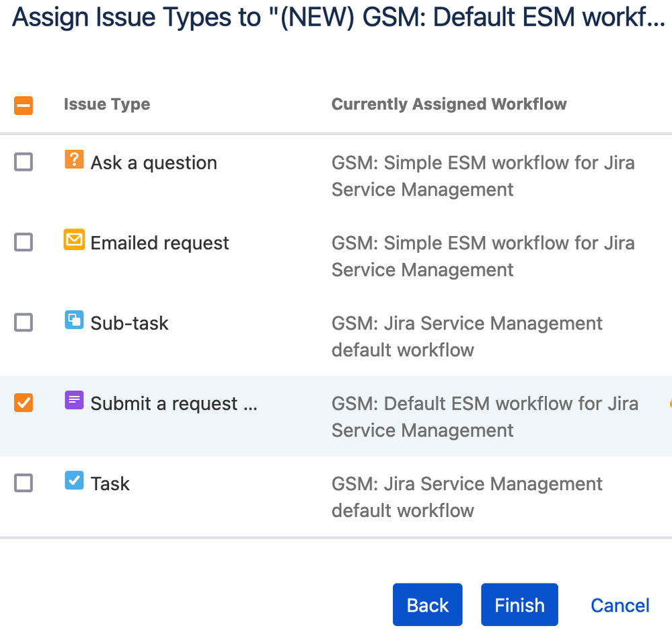Select the 'Sub-task' label

129,323
